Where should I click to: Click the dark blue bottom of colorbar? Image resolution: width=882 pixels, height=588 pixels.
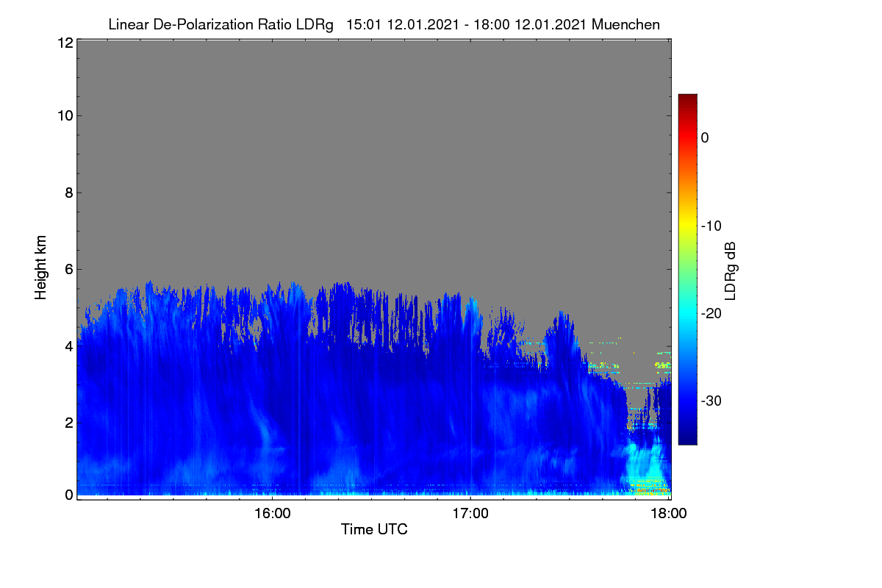pos(687,437)
